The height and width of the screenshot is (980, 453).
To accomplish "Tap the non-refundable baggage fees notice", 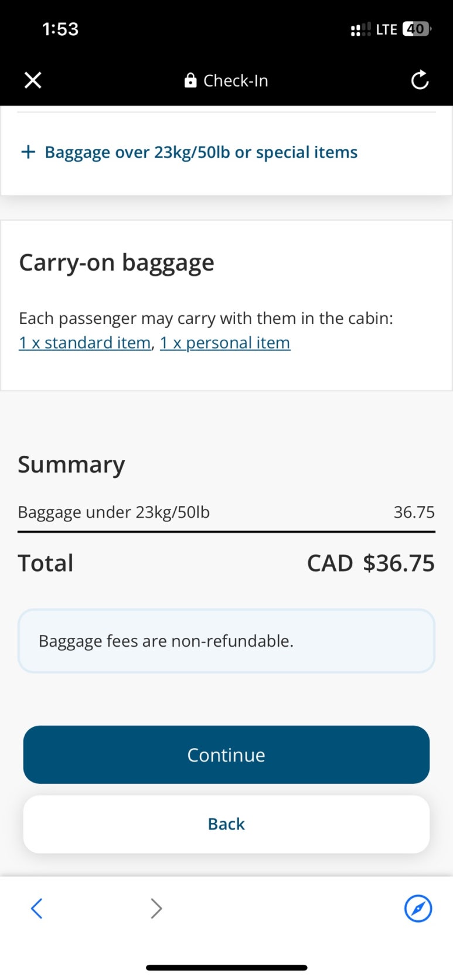I will point(226,641).
